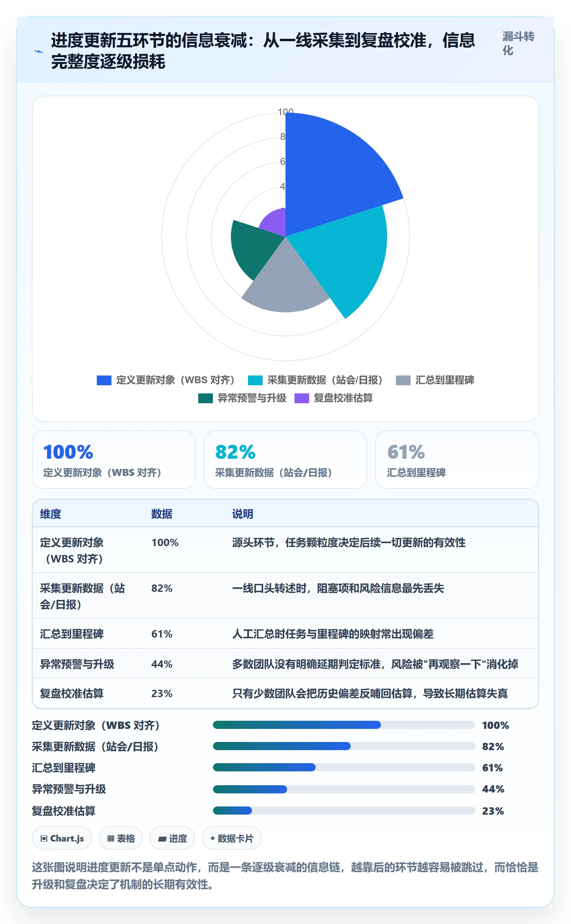Viewport: 571px width, 924px height.
Task: Open the 100% 定义更新对象 stat card
Action: coord(114,460)
